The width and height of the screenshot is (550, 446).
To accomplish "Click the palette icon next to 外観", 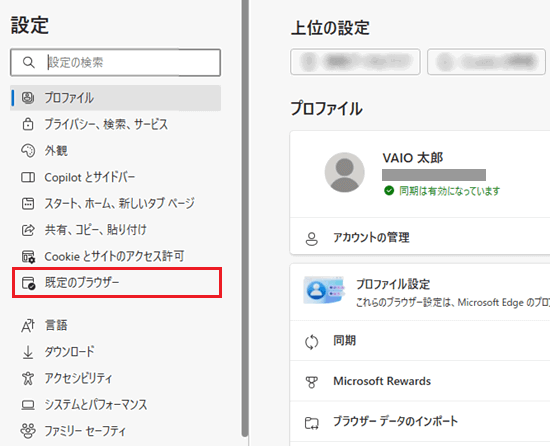I will (x=28, y=151).
